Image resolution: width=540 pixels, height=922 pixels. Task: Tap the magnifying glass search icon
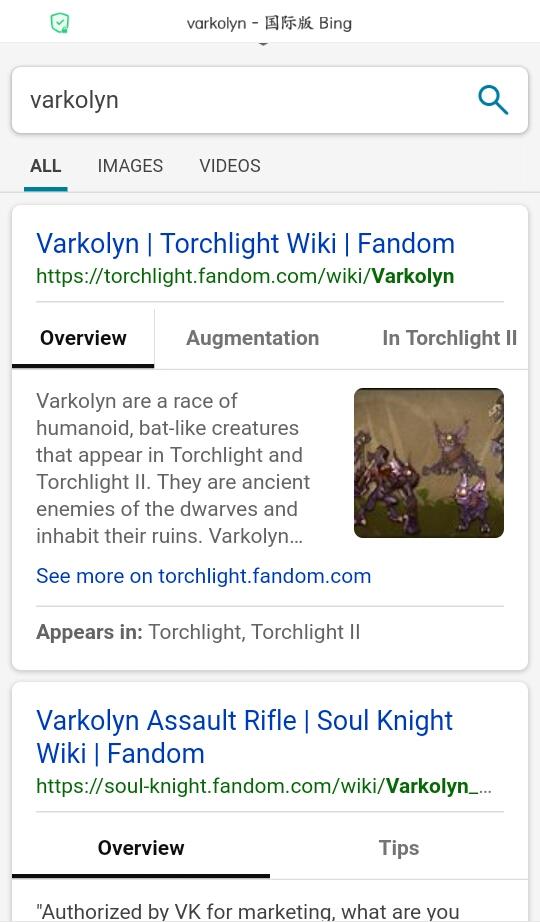click(493, 99)
